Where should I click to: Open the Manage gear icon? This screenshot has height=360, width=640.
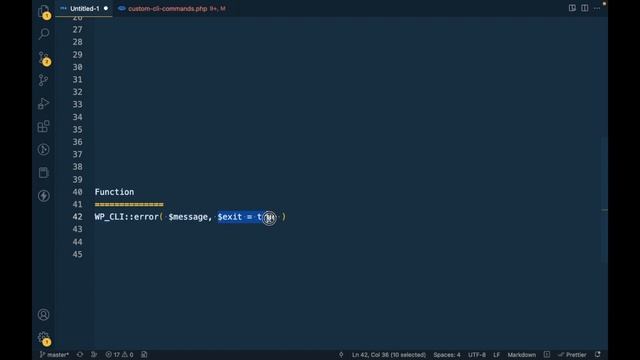pos(44,338)
